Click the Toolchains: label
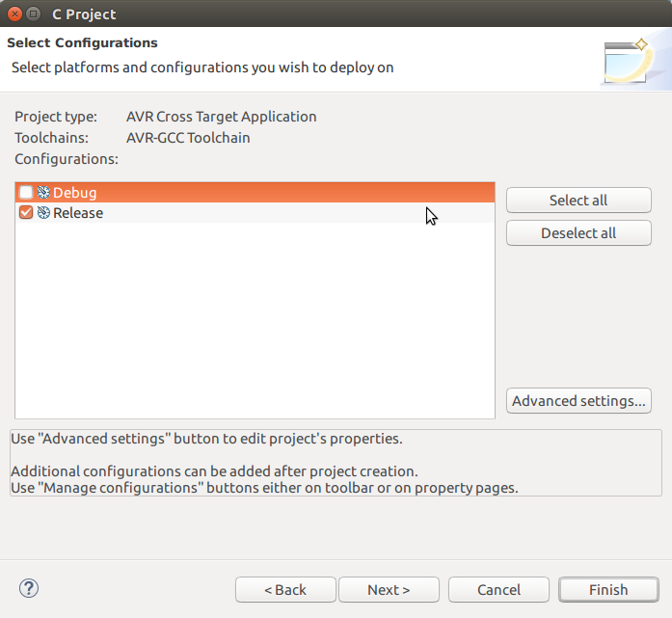The height and width of the screenshot is (618, 672). (x=51, y=138)
